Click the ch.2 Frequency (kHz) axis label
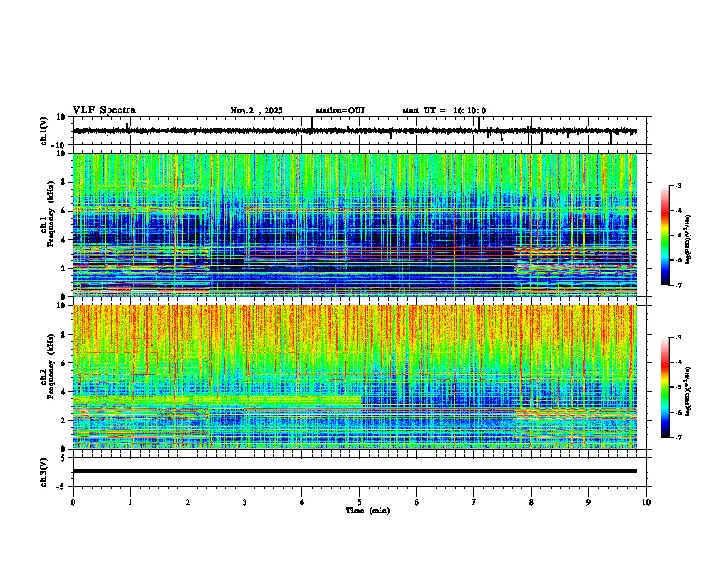728x563 pixels. (x=48, y=366)
